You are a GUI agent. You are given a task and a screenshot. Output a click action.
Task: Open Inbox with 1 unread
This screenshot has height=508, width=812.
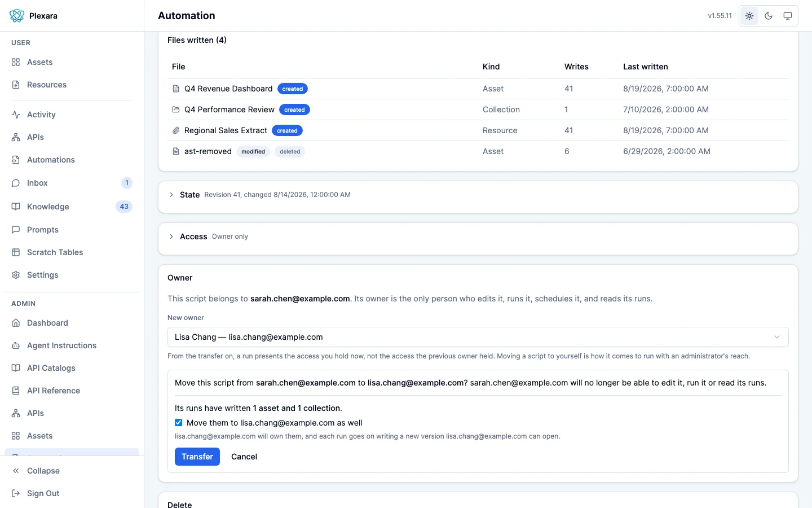[x=72, y=183]
